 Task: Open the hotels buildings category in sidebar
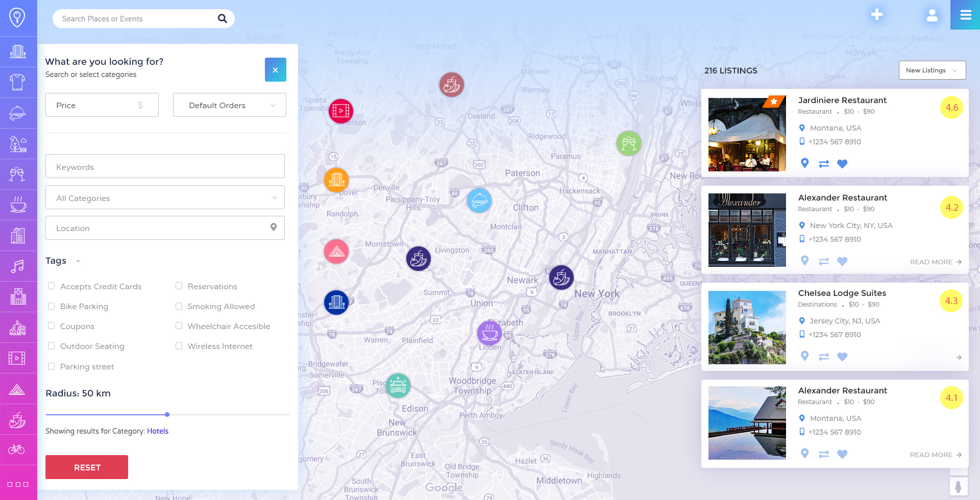(18, 52)
